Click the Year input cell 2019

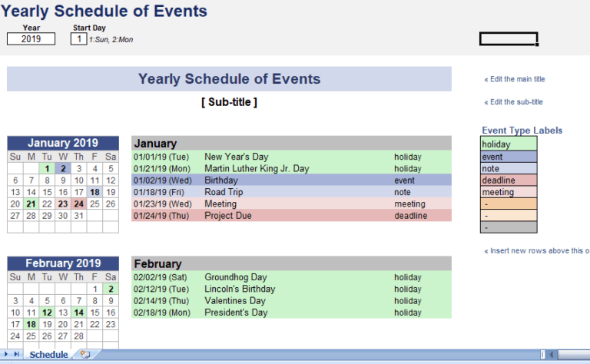pyautogui.click(x=31, y=38)
